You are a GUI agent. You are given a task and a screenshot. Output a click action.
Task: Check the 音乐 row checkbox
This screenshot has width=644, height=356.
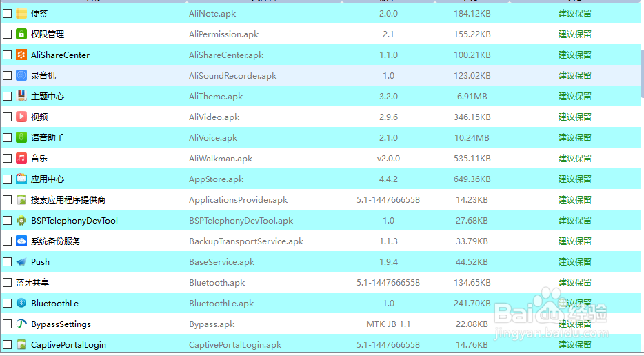[7, 158]
